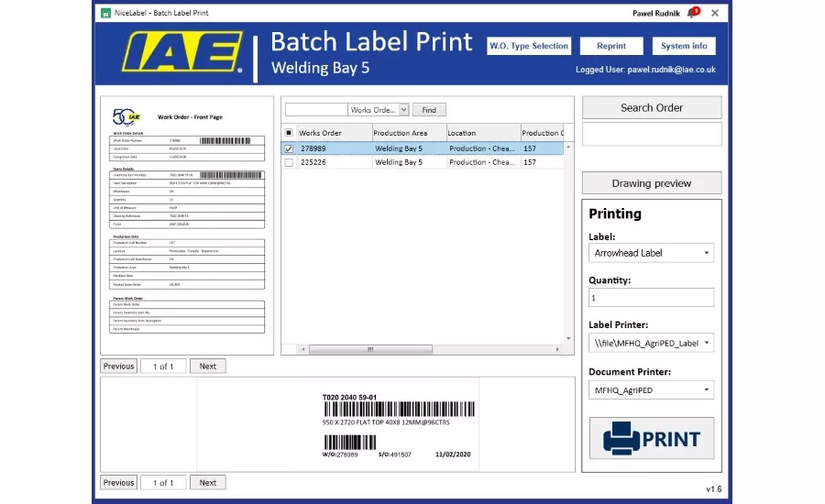
Task: Toggle the select-all checkbox in table header
Action: click(x=289, y=133)
